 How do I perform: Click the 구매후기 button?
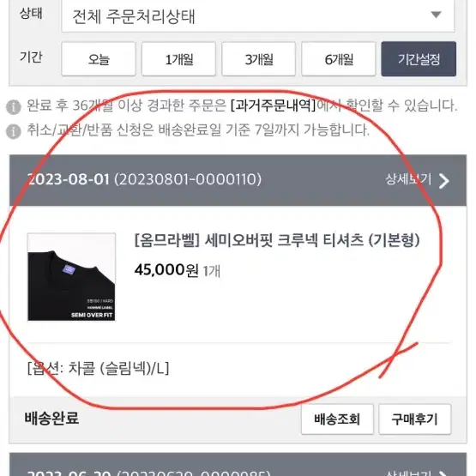point(415,419)
